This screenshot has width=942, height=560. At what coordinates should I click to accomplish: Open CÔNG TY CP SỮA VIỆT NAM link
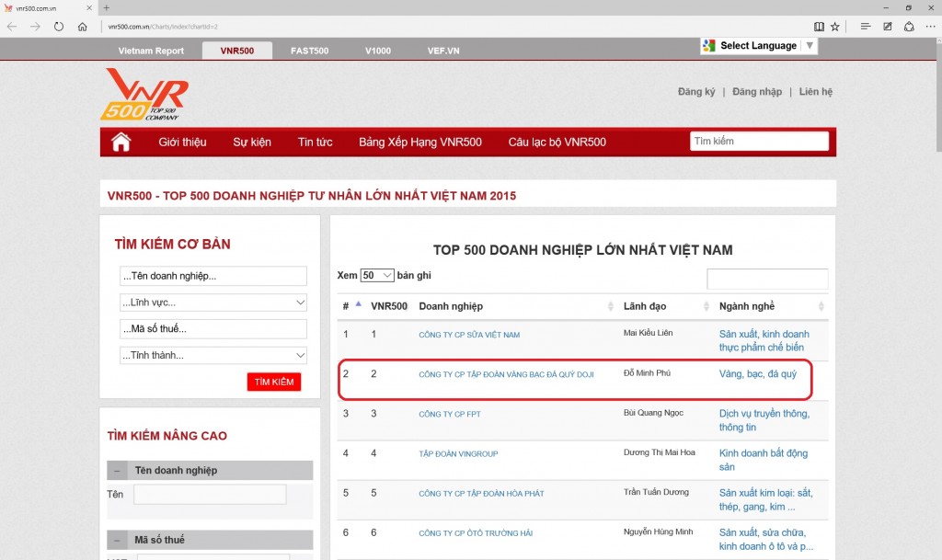click(469, 335)
